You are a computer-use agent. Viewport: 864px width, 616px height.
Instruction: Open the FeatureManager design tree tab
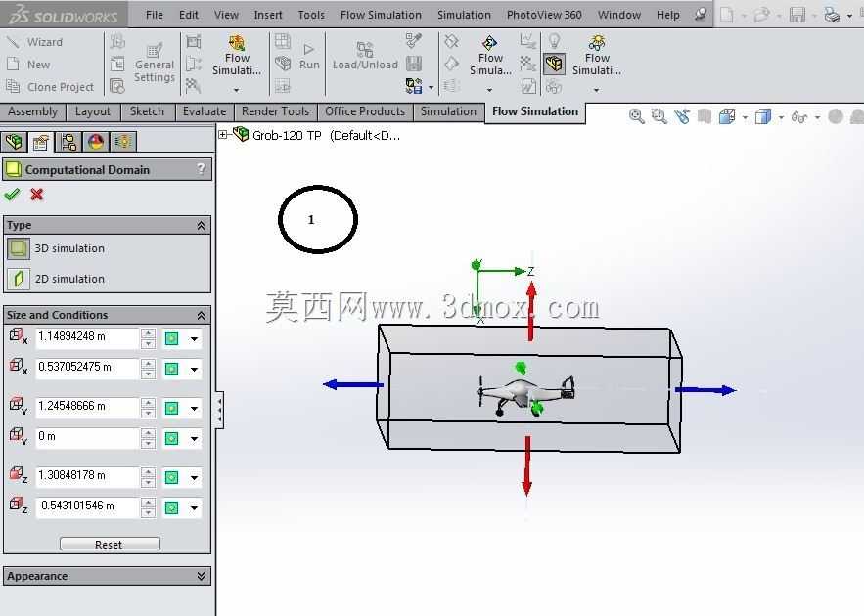(15, 142)
